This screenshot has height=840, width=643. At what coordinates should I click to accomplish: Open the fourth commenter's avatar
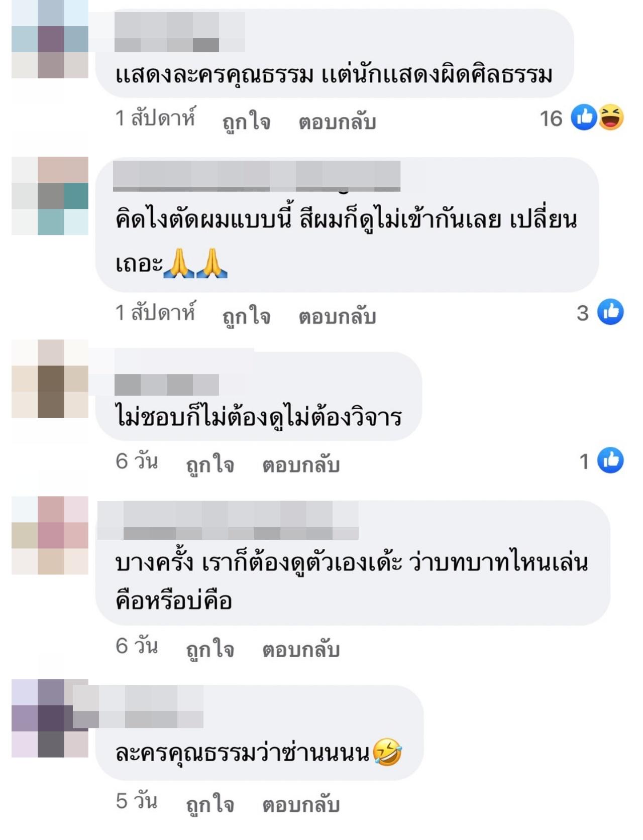coord(50,535)
